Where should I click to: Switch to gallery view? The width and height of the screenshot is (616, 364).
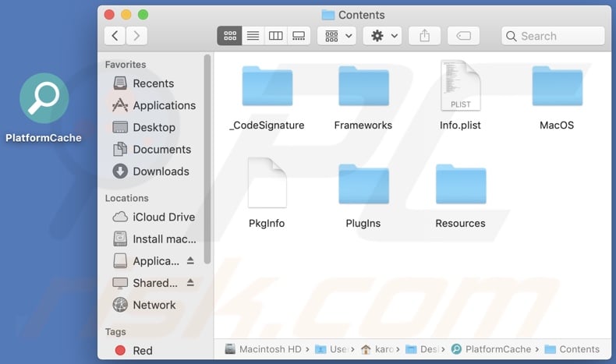[299, 36]
